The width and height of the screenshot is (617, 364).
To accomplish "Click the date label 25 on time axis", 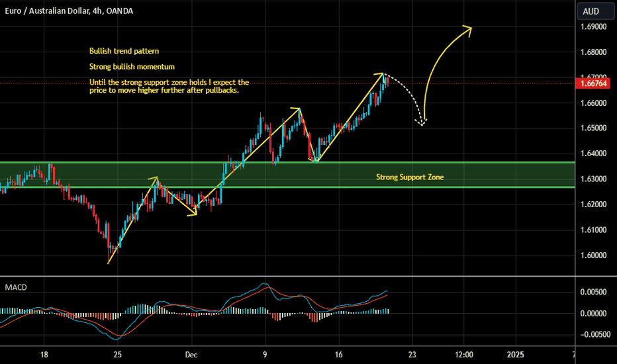I will [117, 355].
